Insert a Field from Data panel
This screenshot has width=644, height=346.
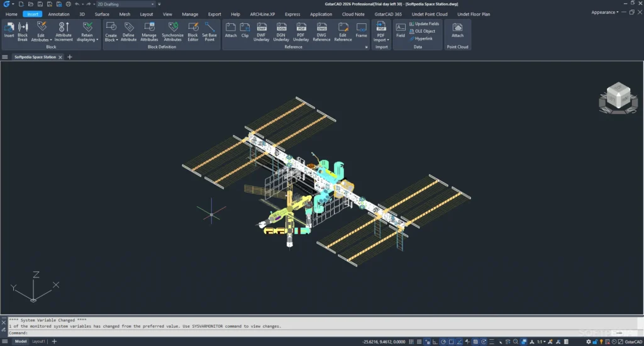[x=401, y=31]
